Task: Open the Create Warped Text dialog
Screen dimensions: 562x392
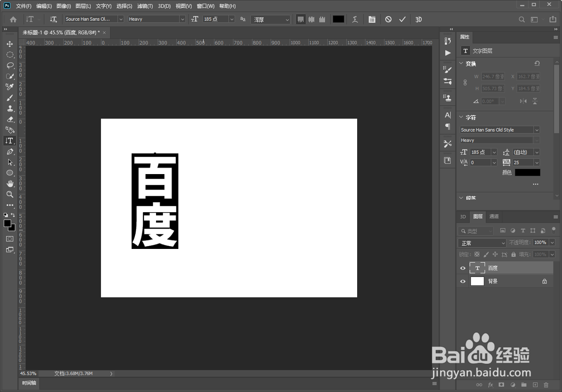Action: click(x=355, y=19)
